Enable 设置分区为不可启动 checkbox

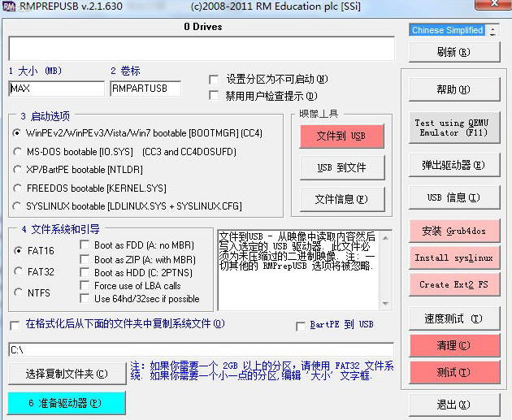[214, 80]
